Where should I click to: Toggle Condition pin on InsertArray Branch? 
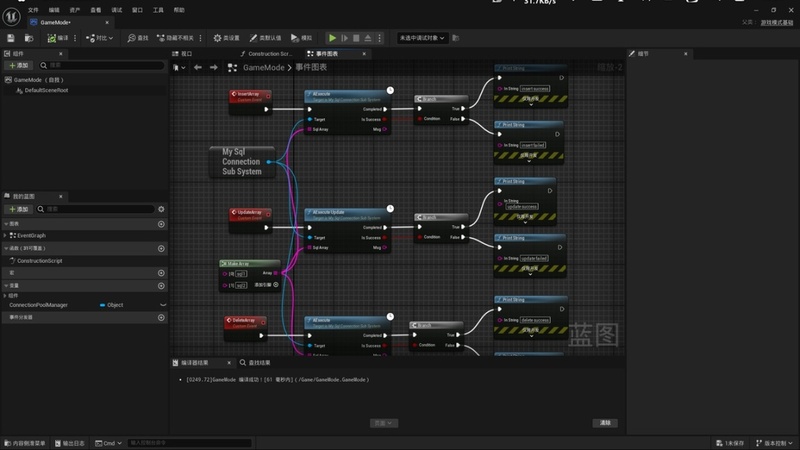point(420,119)
